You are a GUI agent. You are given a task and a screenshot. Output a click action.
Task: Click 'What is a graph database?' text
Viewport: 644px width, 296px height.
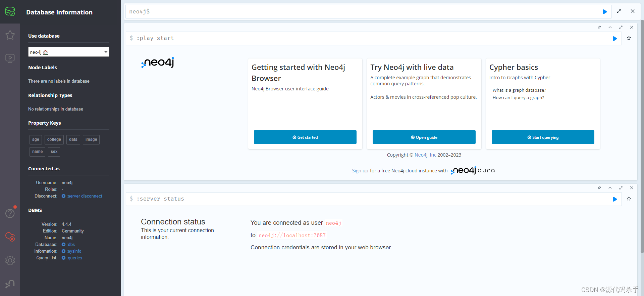pyautogui.click(x=519, y=90)
